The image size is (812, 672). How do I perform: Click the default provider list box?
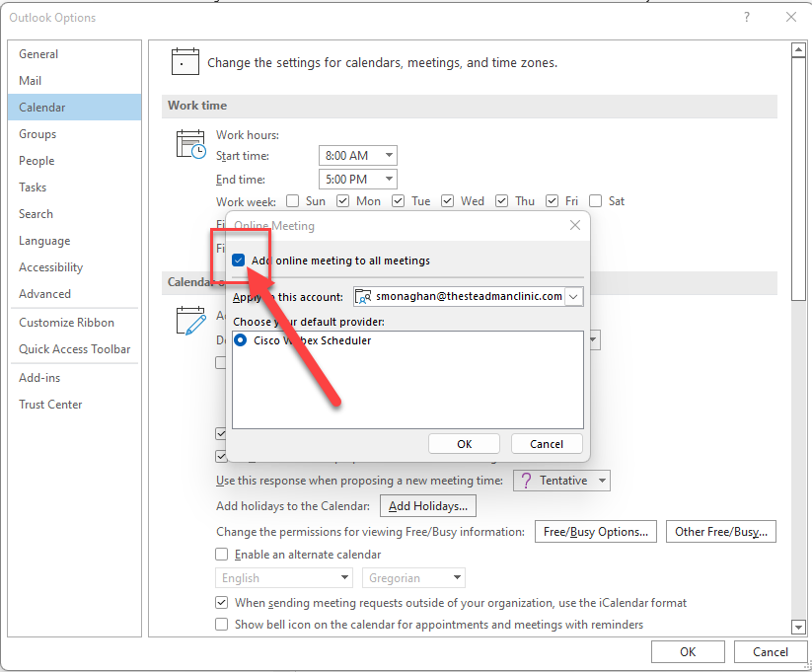click(x=407, y=380)
